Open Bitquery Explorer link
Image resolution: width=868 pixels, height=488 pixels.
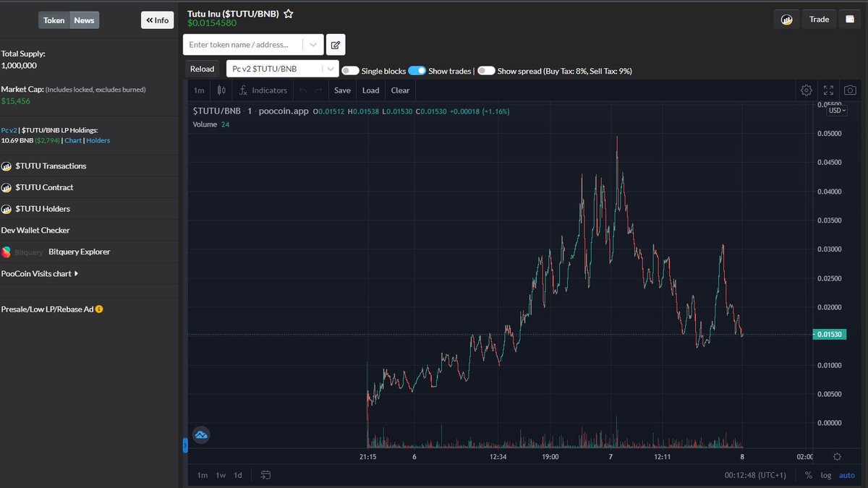[79, 252]
